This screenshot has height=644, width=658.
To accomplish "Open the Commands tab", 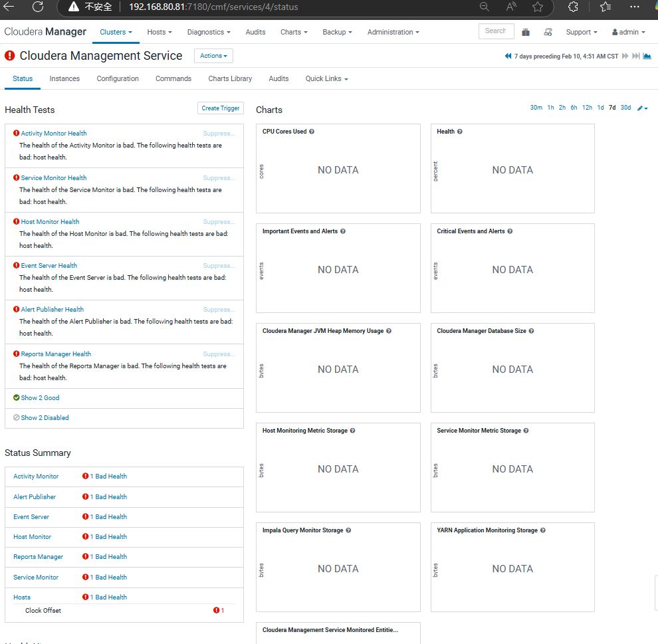I will click(173, 78).
